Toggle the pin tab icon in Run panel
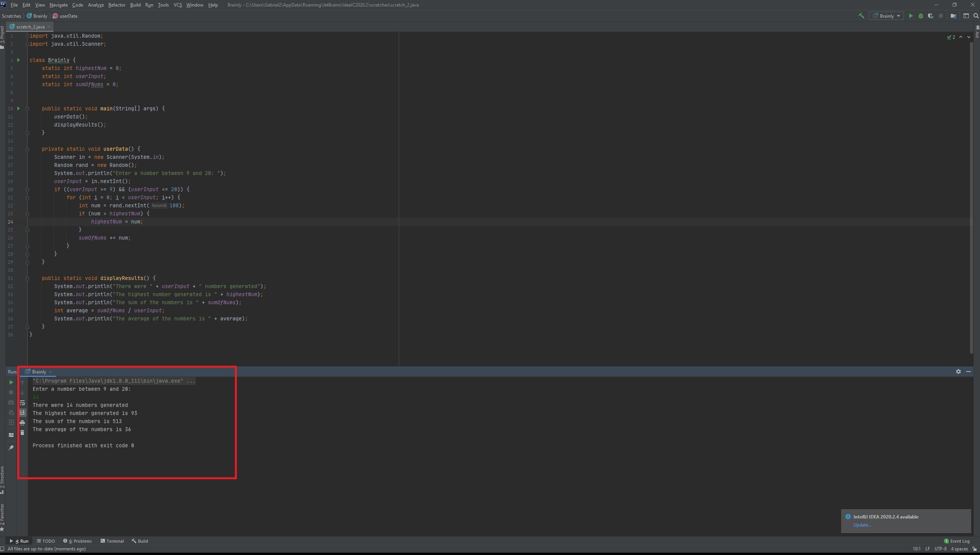This screenshot has height=555, width=980. click(x=11, y=448)
